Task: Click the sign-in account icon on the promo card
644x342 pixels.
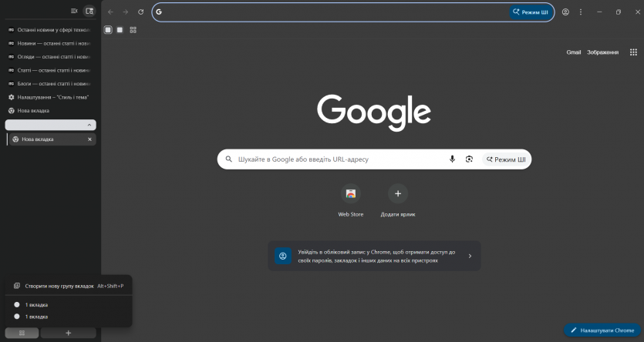Action: [x=283, y=256]
